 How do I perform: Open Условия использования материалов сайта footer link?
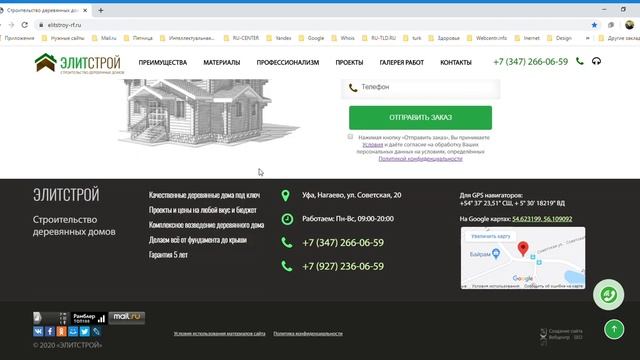point(220,333)
